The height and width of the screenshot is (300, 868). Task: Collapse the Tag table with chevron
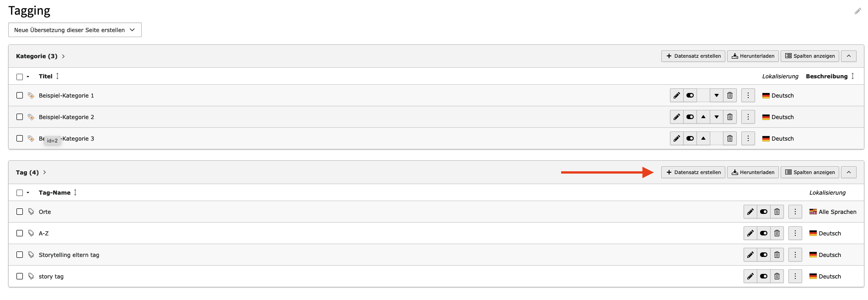point(849,172)
